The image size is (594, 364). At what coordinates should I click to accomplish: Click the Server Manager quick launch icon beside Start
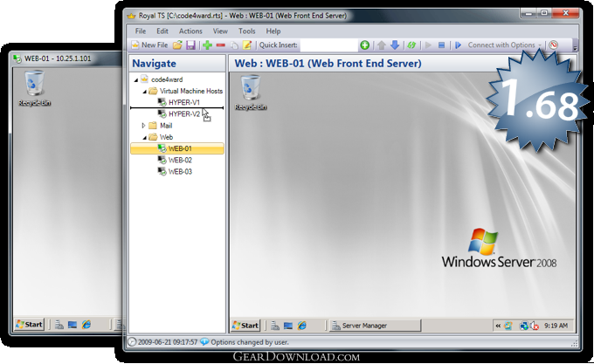point(275,326)
